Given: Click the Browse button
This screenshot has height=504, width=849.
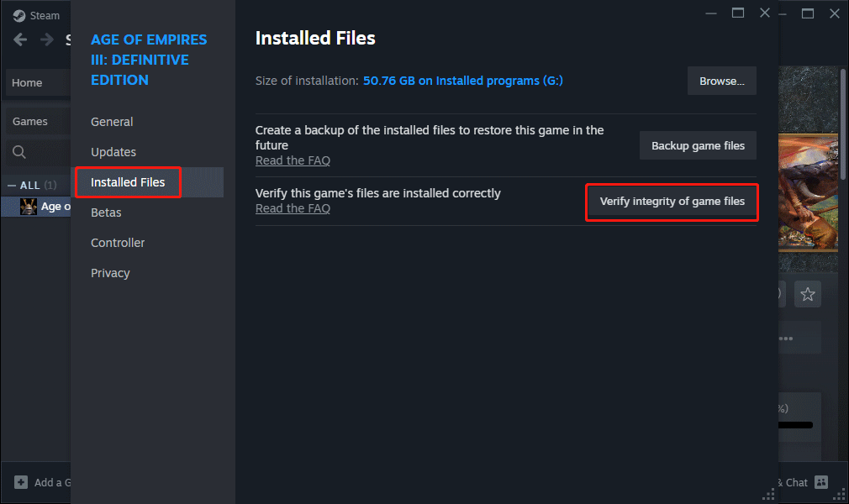Looking at the screenshot, I should 721,81.
